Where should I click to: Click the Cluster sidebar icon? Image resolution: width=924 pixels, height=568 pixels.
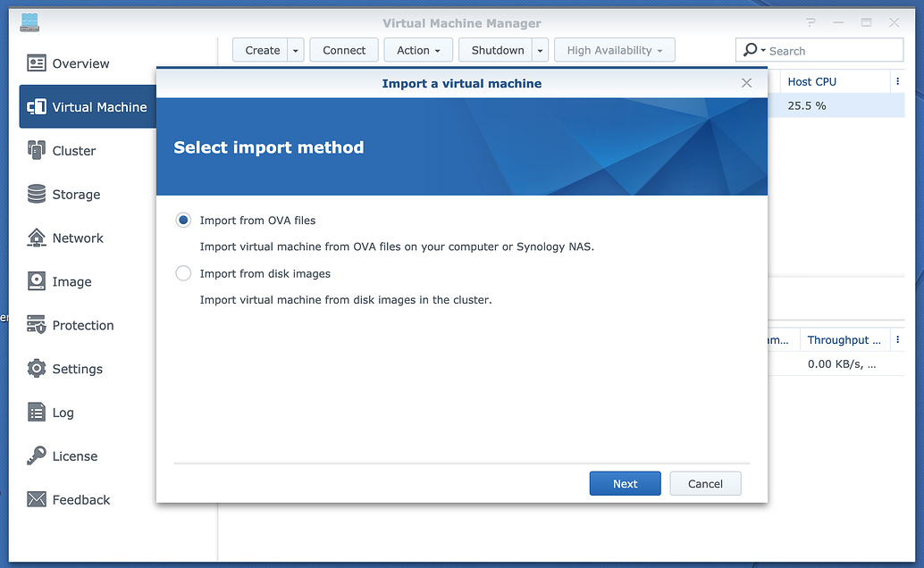tap(37, 151)
